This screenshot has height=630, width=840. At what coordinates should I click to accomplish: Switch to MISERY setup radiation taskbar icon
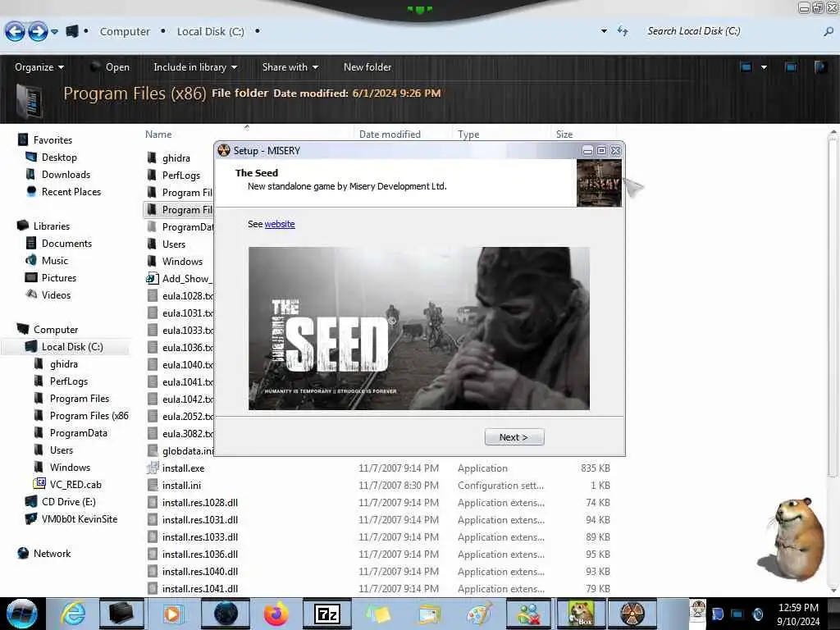pyautogui.click(x=633, y=614)
